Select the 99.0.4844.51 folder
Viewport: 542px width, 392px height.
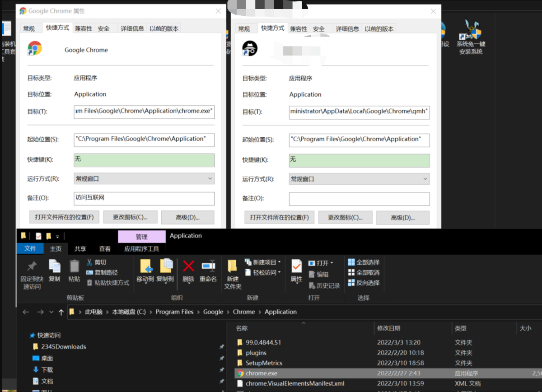pos(263,342)
